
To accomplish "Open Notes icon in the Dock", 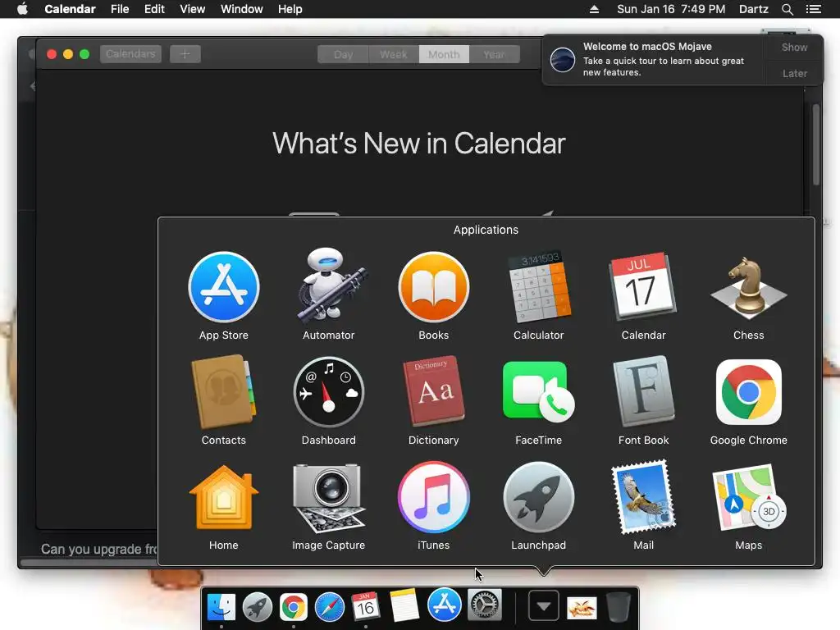I will [x=404, y=605].
